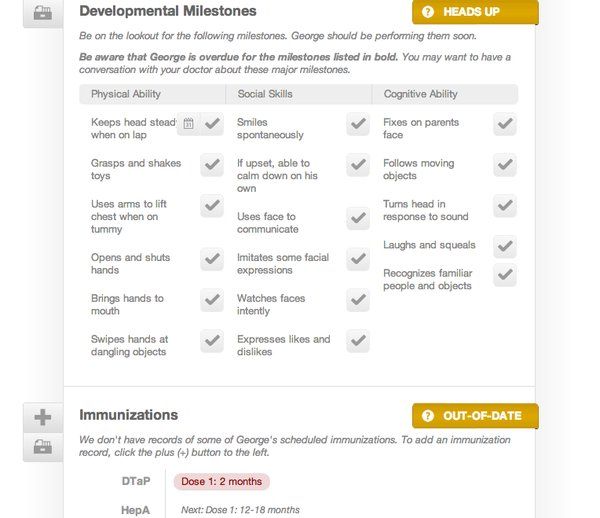600x518 pixels.
Task: Open the HEADS UP status button
Action: click(475, 12)
